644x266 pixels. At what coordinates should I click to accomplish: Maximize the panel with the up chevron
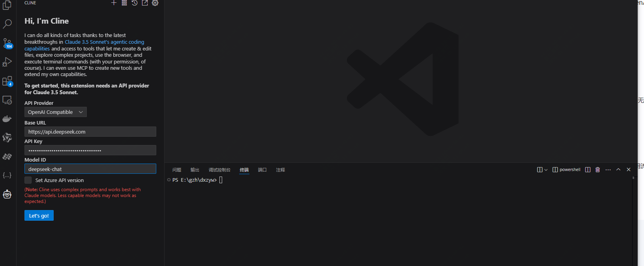tap(618, 170)
